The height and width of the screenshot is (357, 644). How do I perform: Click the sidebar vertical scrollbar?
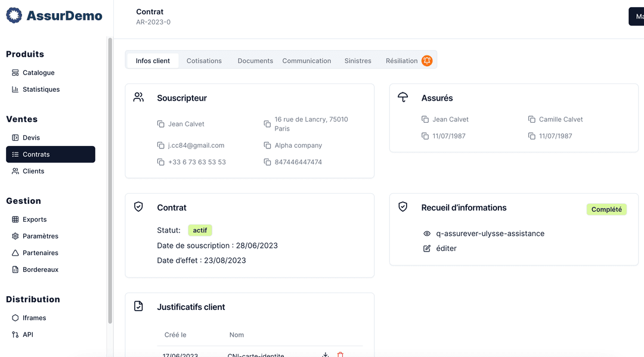[x=110, y=179]
